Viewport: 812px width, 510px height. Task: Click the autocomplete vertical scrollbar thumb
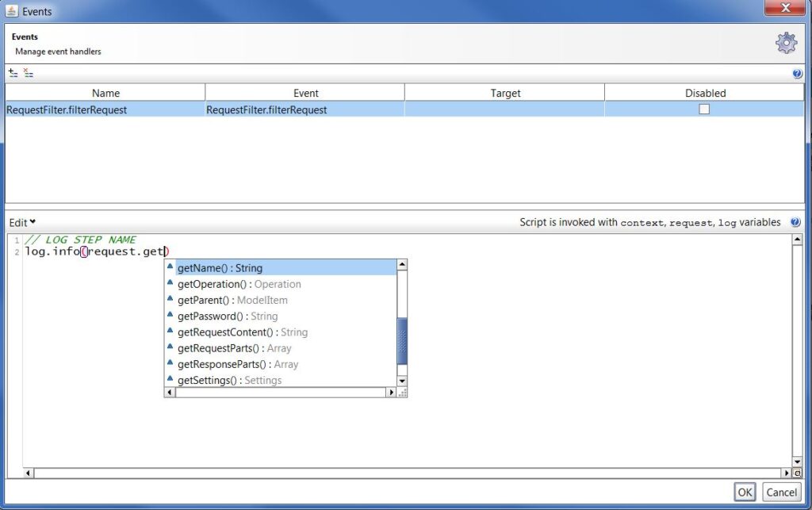click(x=402, y=341)
